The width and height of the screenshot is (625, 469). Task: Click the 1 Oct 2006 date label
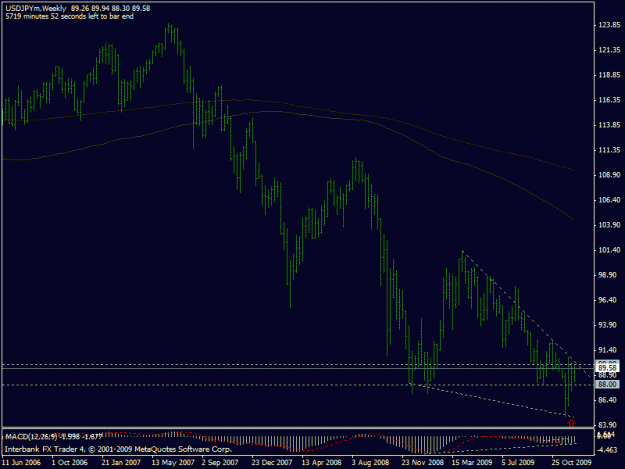tap(70, 463)
